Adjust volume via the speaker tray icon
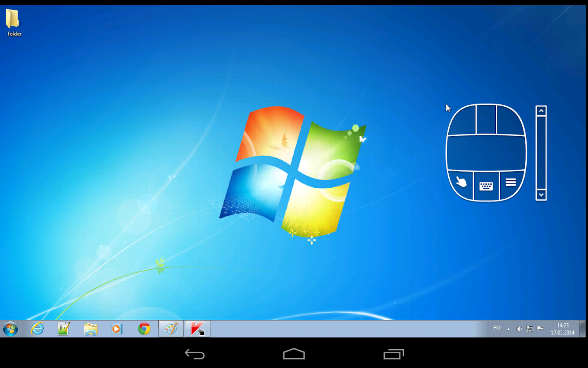 click(x=519, y=328)
